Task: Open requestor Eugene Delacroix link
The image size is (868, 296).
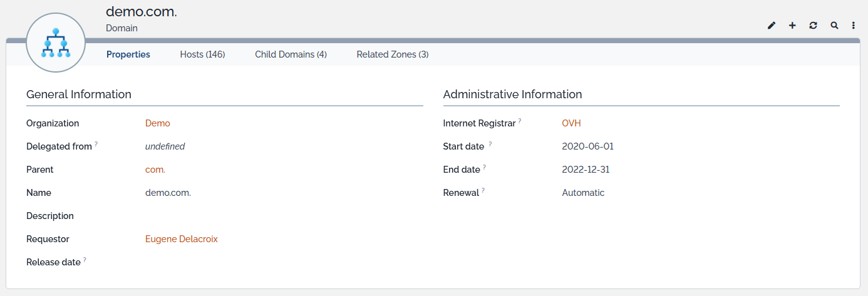Action: coord(181,239)
